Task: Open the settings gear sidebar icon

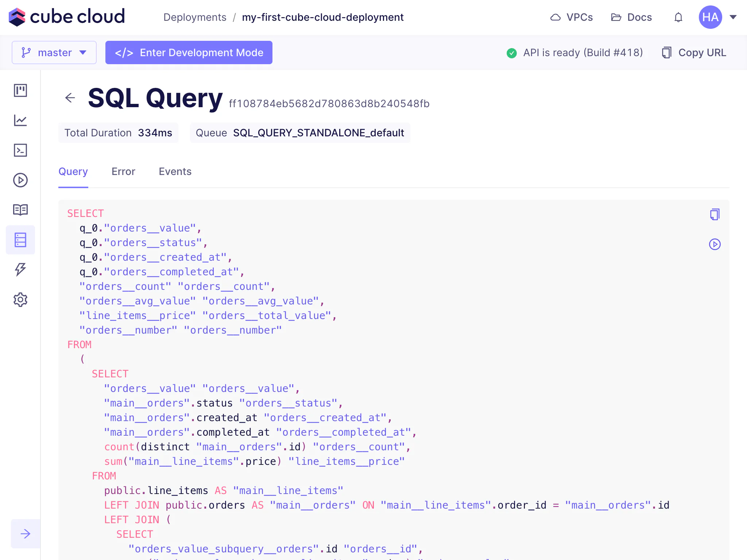Action: (x=20, y=300)
